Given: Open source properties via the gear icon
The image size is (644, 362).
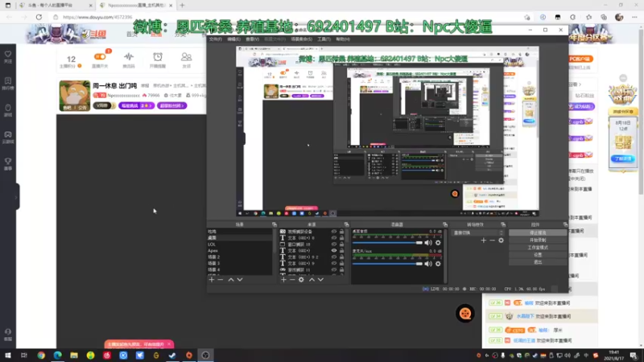Looking at the screenshot, I should pyautogui.click(x=301, y=279).
